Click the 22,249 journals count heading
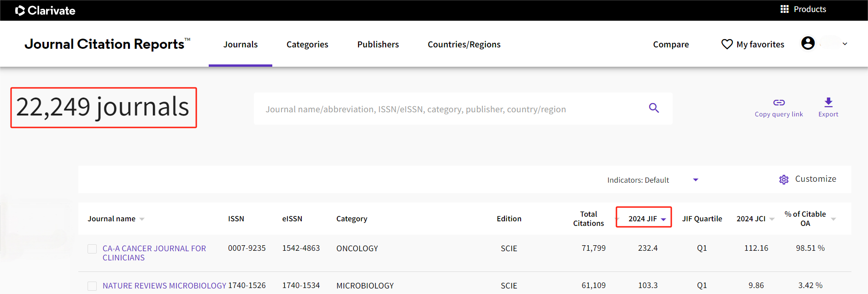Viewport: 868px width, 294px height. coord(103,107)
